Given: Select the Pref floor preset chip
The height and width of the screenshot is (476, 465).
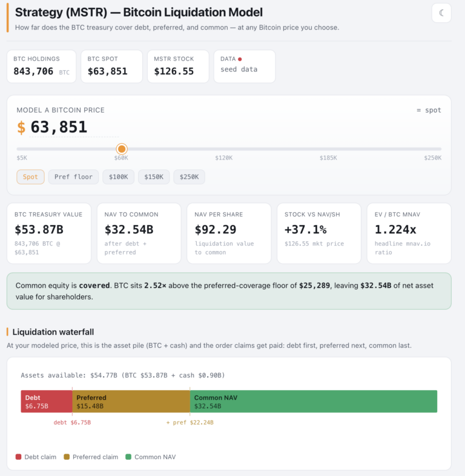Looking at the screenshot, I should coord(73,177).
